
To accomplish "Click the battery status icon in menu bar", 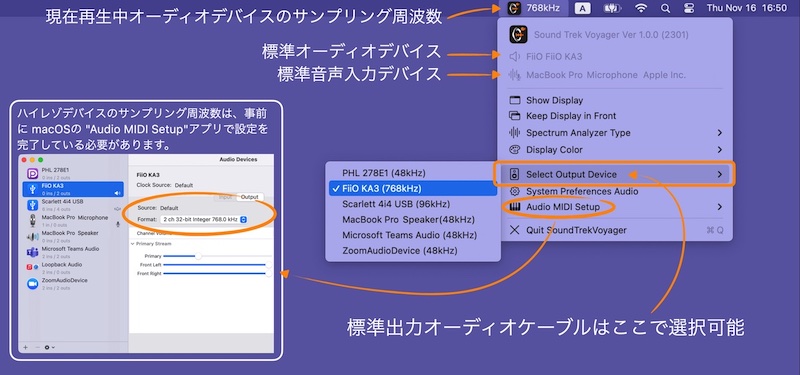I will 612,8.
